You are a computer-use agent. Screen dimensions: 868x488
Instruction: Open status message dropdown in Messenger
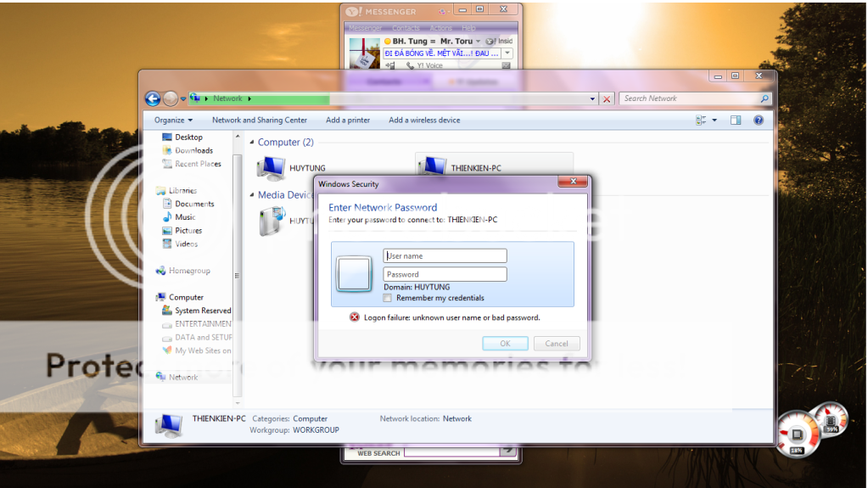click(507, 53)
